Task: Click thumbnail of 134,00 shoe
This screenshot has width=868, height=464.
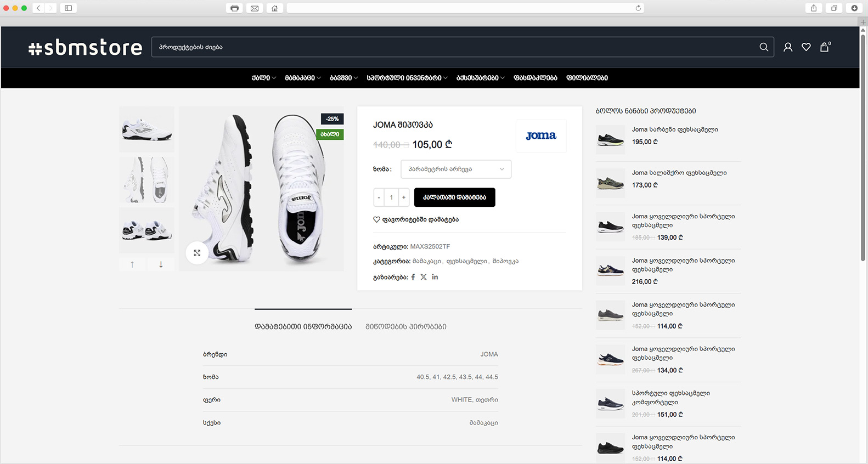Action: click(611, 360)
